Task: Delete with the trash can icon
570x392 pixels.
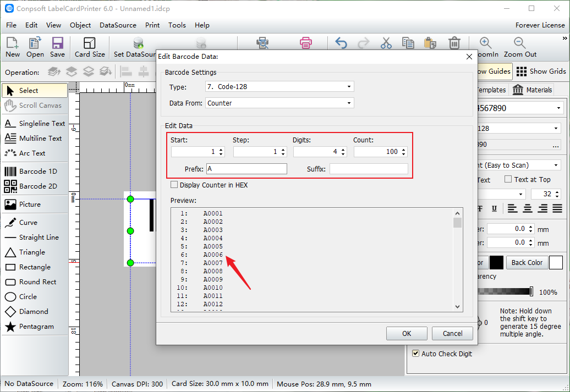Action: click(454, 43)
